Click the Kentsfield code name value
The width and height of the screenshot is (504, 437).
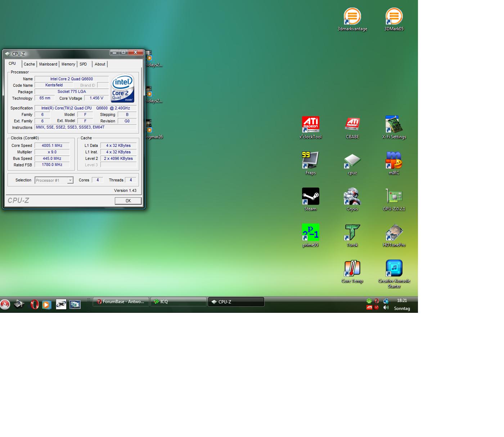pyautogui.click(x=54, y=85)
